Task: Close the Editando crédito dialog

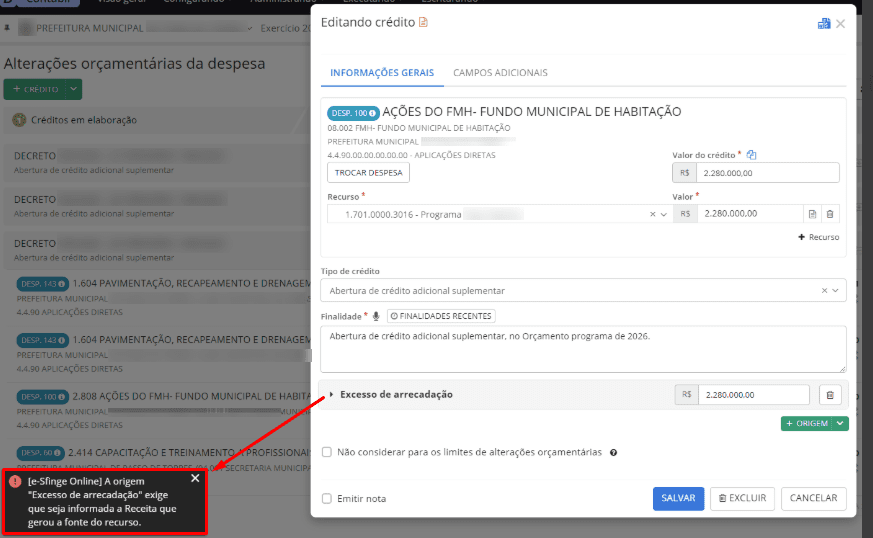Action: pyautogui.click(x=841, y=23)
